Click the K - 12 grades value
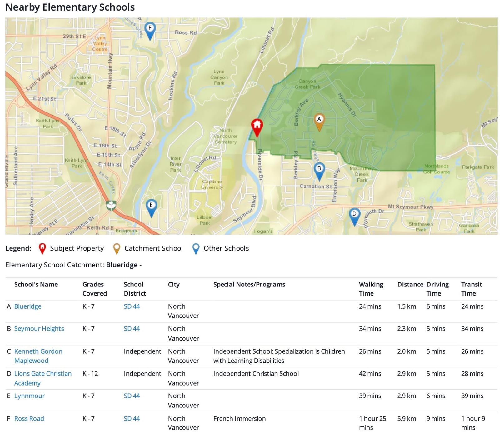500x448 pixels. [90, 374]
